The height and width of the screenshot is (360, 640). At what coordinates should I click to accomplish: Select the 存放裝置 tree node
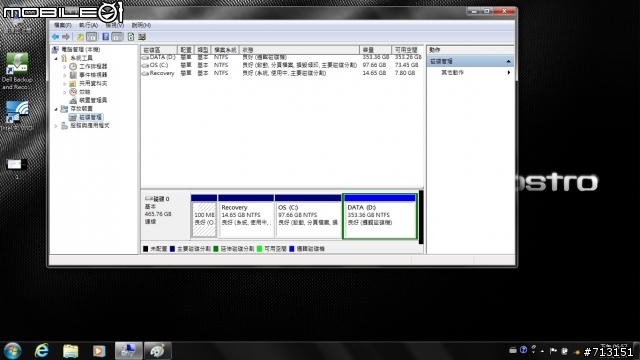tap(81, 109)
